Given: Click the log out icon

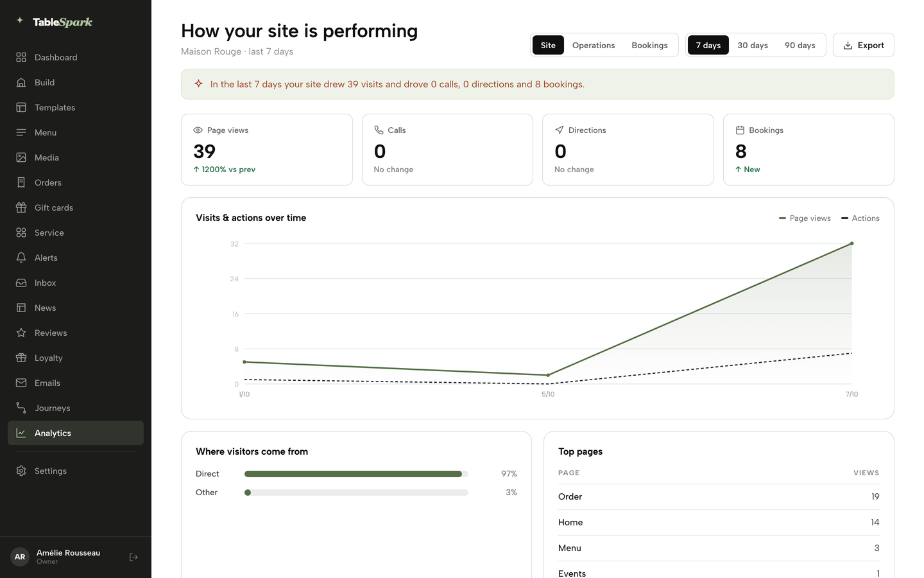Looking at the screenshot, I should click(x=133, y=557).
